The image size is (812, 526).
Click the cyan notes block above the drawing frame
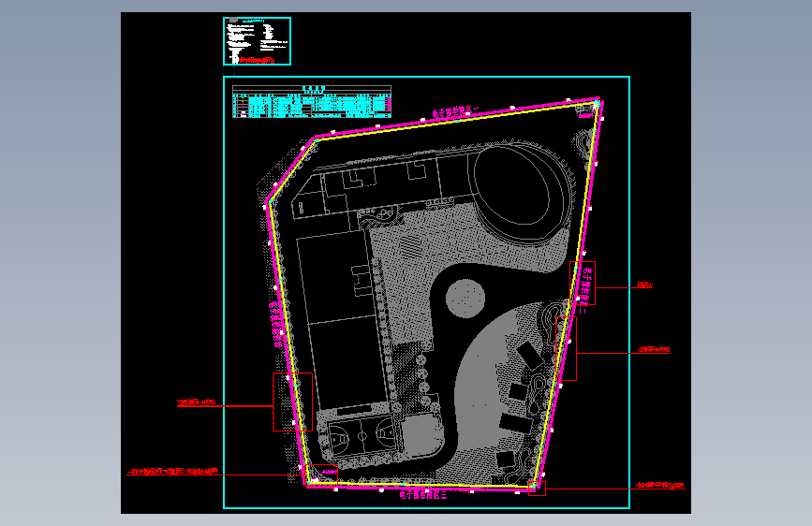(x=257, y=41)
